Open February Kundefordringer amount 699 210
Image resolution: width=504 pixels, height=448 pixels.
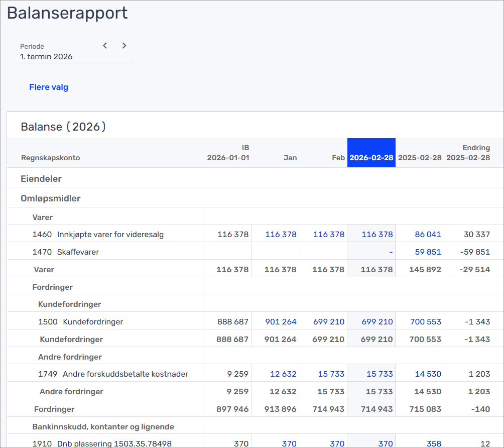[329, 322]
